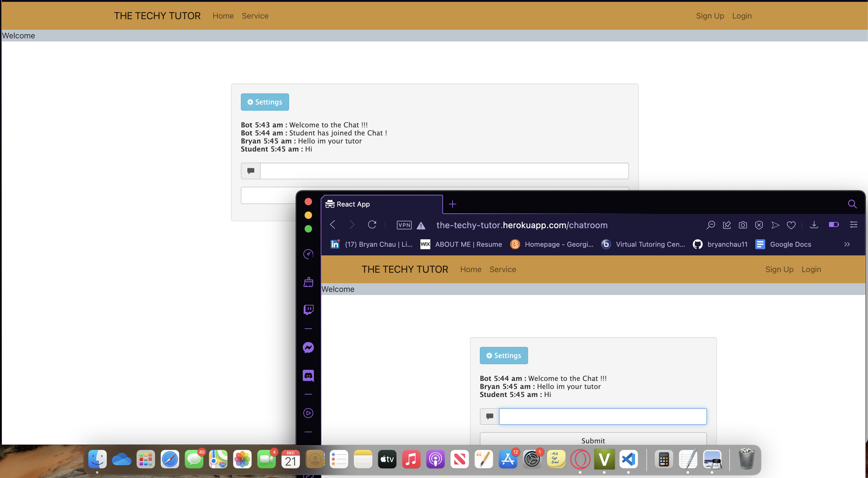Capture page snapshot with camera icon

tap(743, 225)
